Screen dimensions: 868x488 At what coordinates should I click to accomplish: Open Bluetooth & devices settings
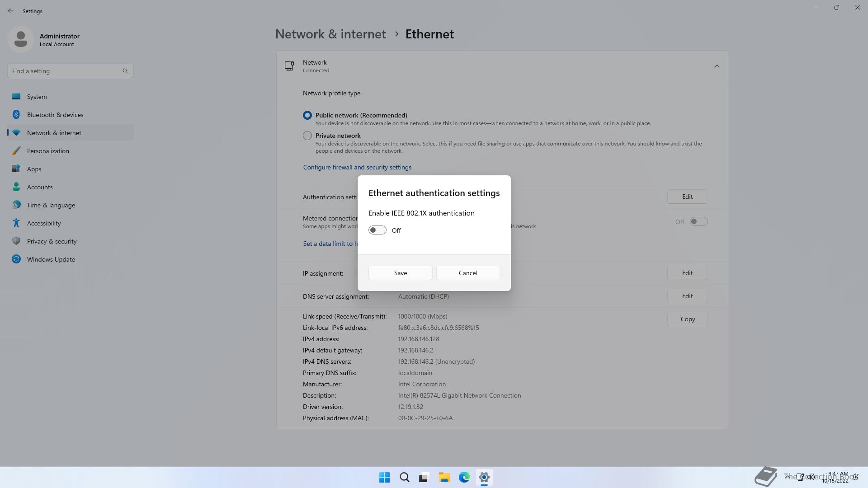point(55,115)
